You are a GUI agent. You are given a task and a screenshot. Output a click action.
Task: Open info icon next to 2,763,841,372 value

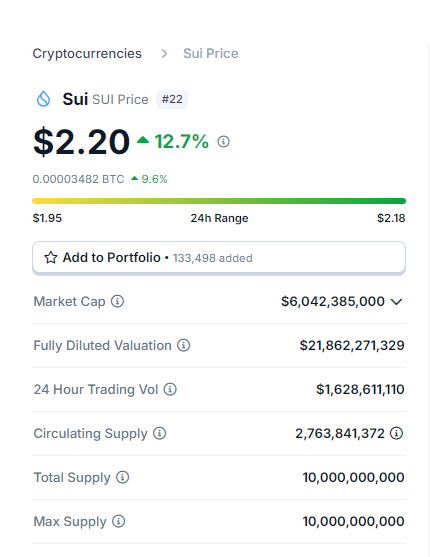[396, 433]
